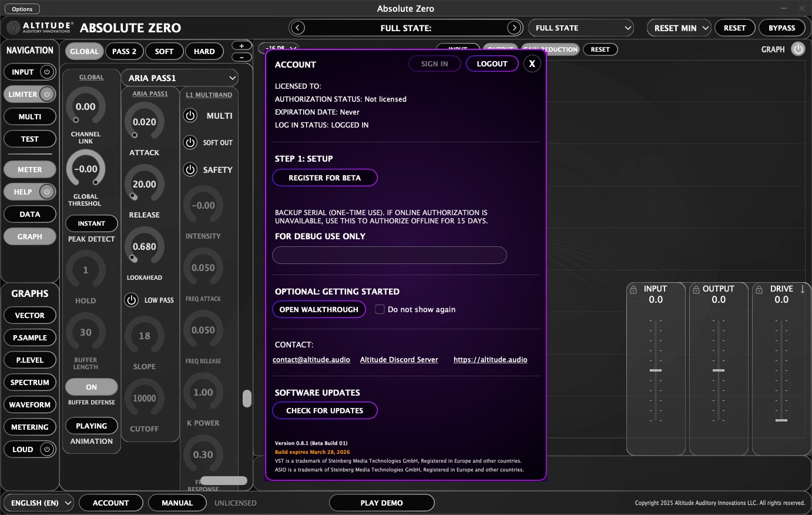Open the ARIA PASS1 preset dropdown
The image size is (812, 515).
click(x=179, y=78)
